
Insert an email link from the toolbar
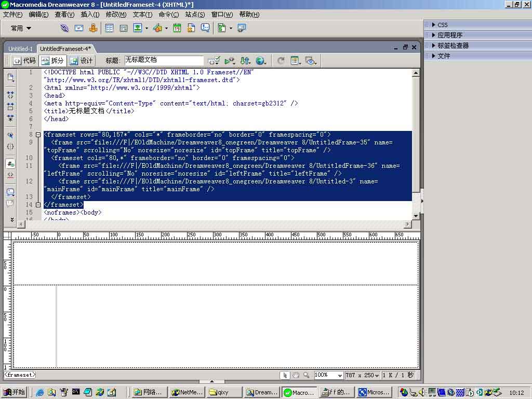(79, 28)
